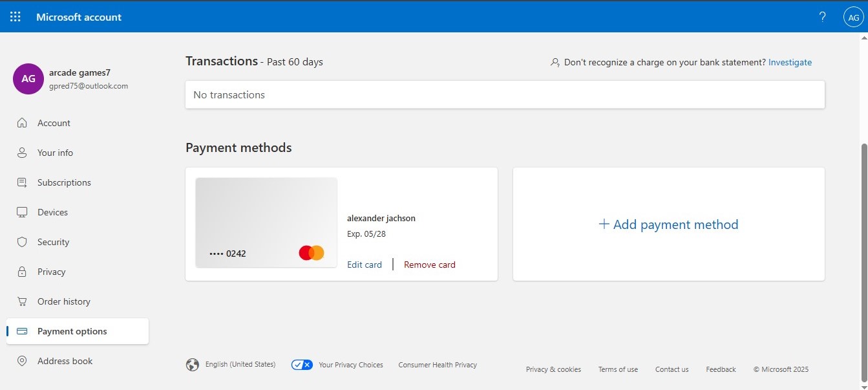Click Remove card link
The height and width of the screenshot is (390, 868).
point(429,265)
